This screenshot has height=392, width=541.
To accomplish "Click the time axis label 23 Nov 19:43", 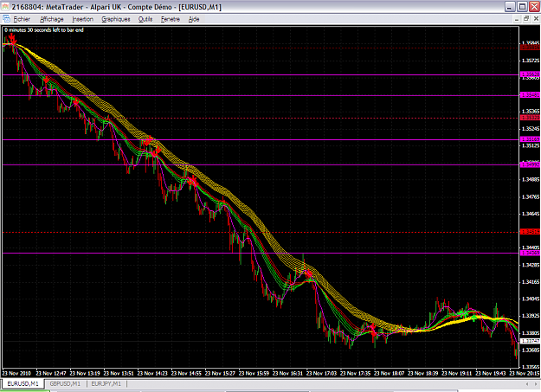I will (491, 373).
